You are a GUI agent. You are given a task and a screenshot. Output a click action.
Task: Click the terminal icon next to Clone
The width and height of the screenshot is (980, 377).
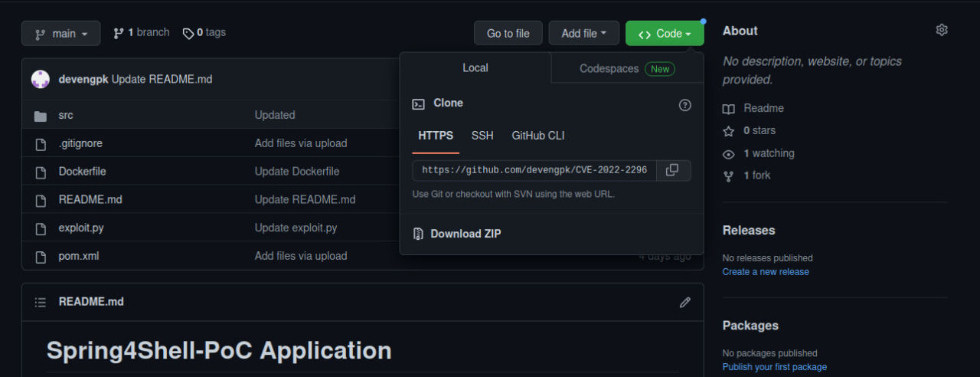tap(418, 103)
